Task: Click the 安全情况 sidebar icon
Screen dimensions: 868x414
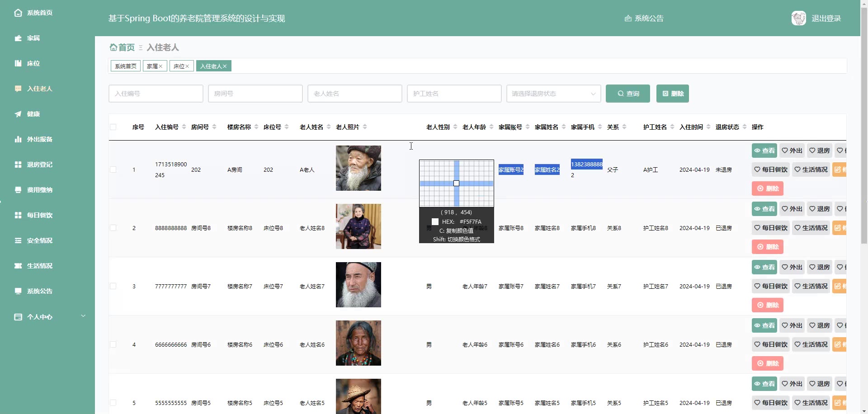Action: (18, 240)
